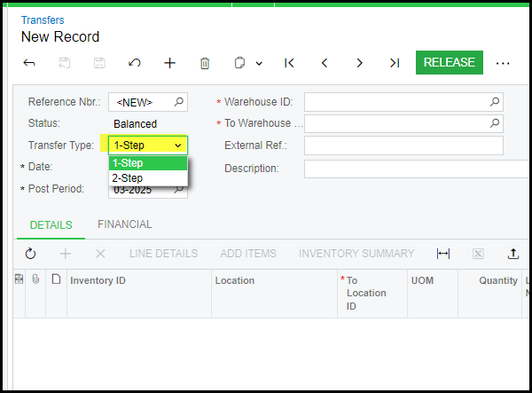Choose 1-Step option in dropdown list
Screen dimensions: 532x393
129,163
